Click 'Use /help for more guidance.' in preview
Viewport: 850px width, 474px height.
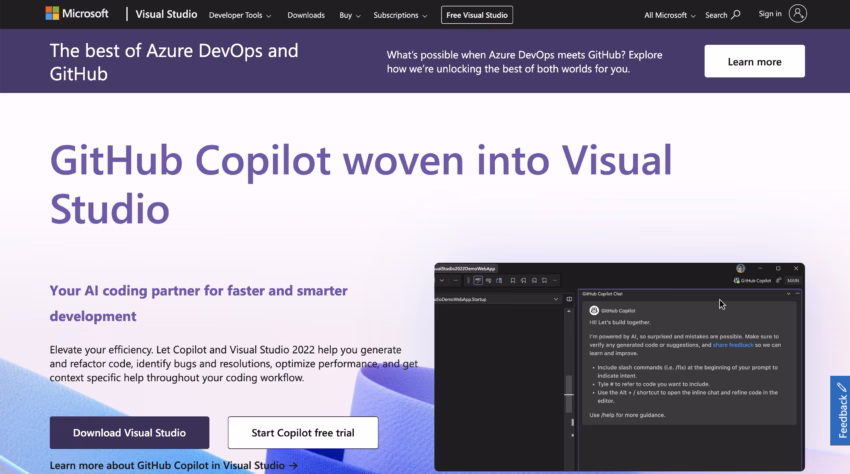[x=627, y=415]
